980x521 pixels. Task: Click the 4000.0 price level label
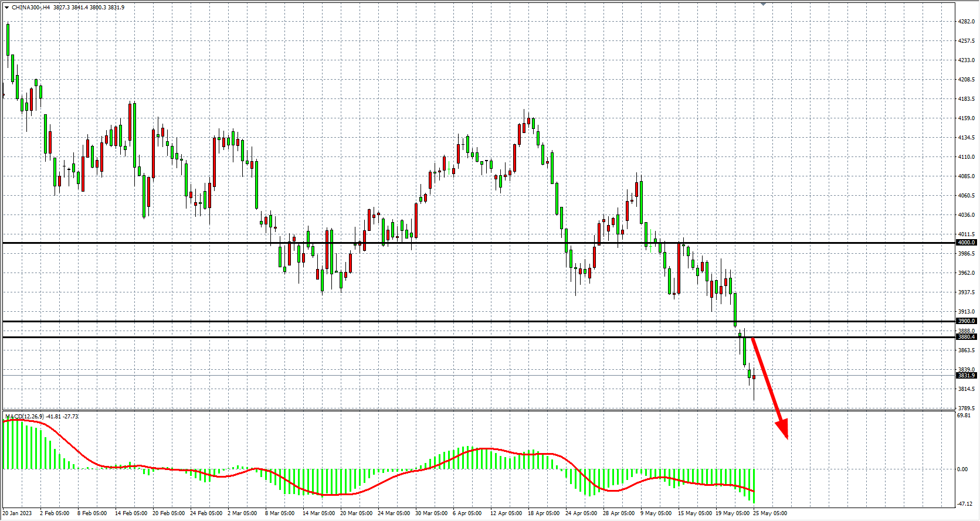coord(966,243)
